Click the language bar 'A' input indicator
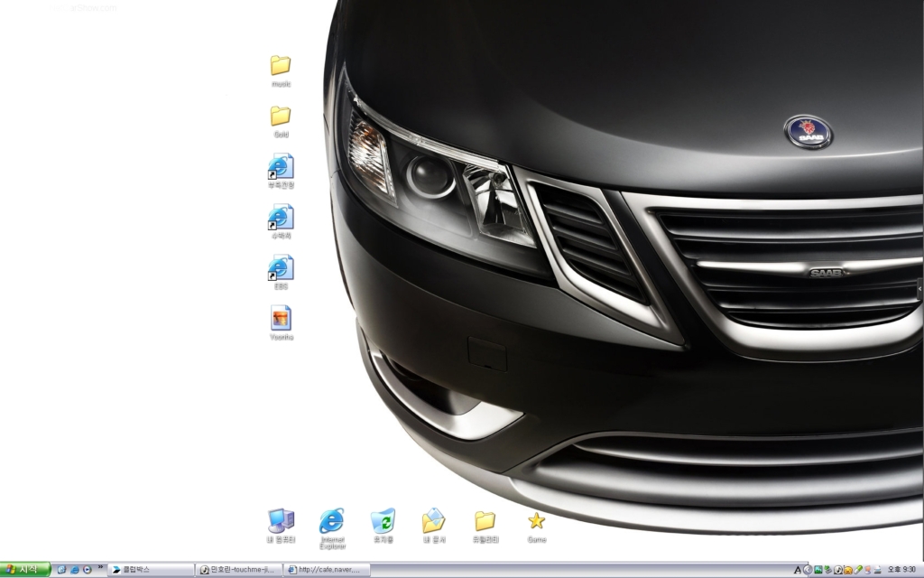924x578 pixels. [x=798, y=570]
